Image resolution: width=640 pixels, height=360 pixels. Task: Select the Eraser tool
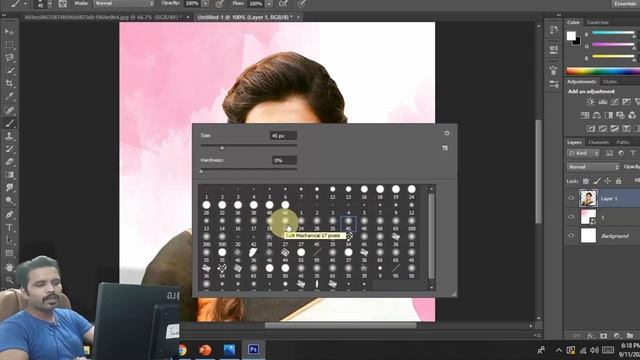point(9,162)
